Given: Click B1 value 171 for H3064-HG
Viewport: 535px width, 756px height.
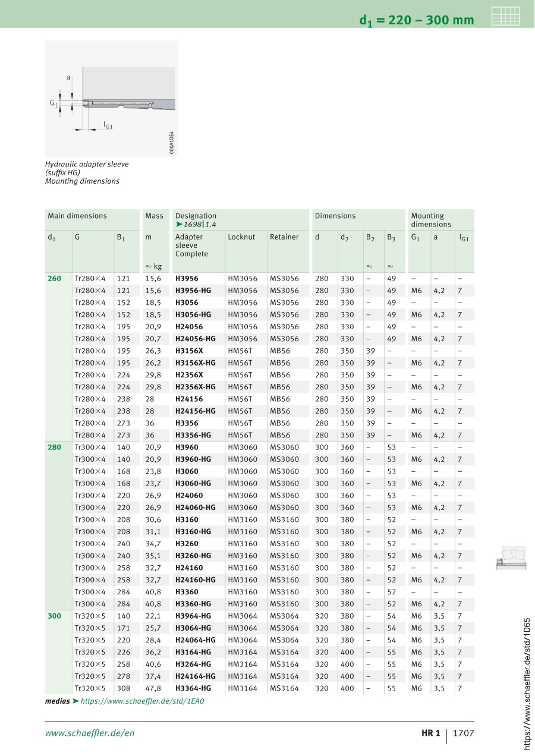Looking at the screenshot, I should tap(123, 628).
